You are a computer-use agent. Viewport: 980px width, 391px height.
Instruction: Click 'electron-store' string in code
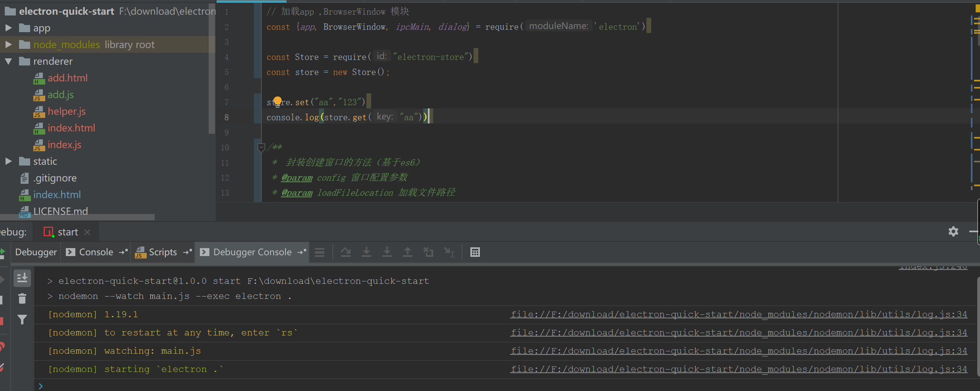431,57
